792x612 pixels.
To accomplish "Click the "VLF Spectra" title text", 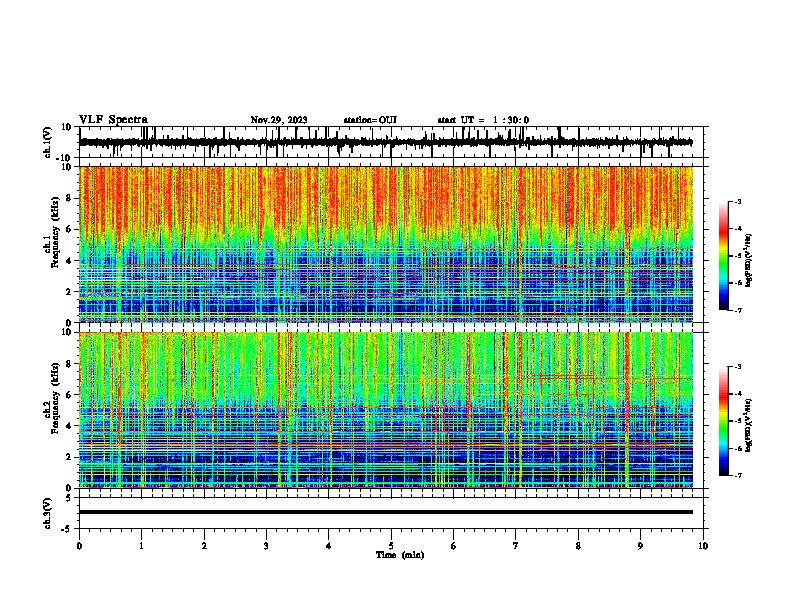I will [113, 120].
